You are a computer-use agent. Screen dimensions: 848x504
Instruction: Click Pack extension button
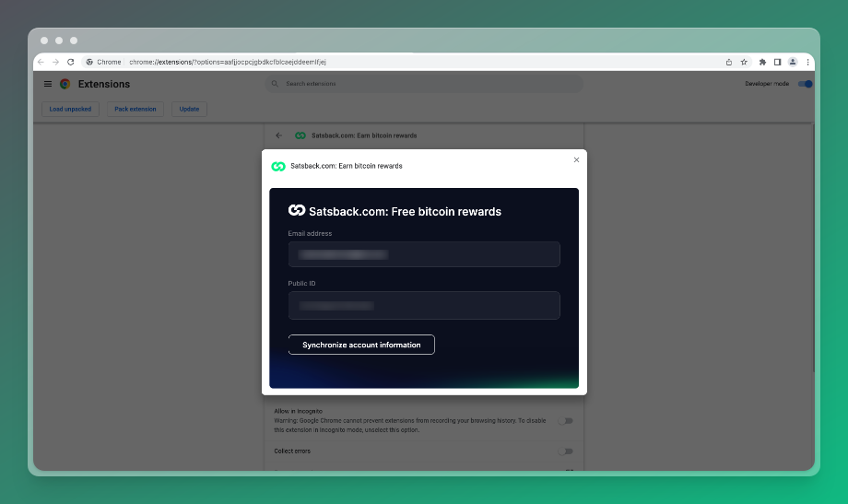(x=135, y=110)
